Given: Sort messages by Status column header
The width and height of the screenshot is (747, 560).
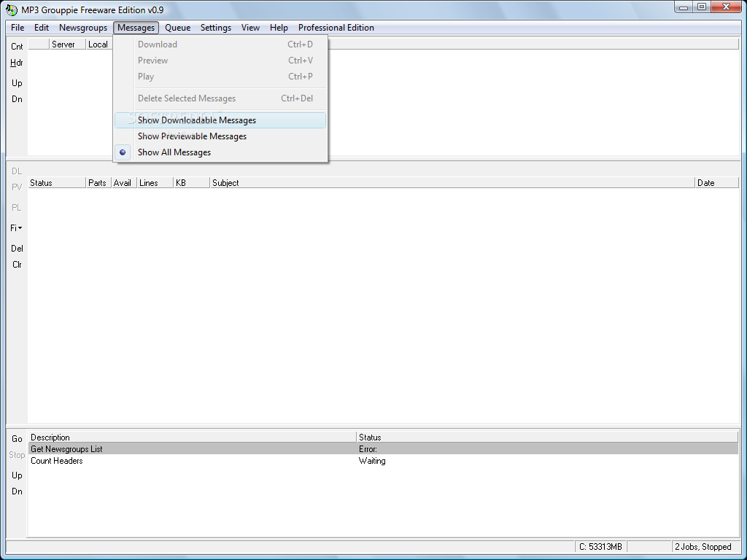Looking at the screenshot, I should [57, 183].
